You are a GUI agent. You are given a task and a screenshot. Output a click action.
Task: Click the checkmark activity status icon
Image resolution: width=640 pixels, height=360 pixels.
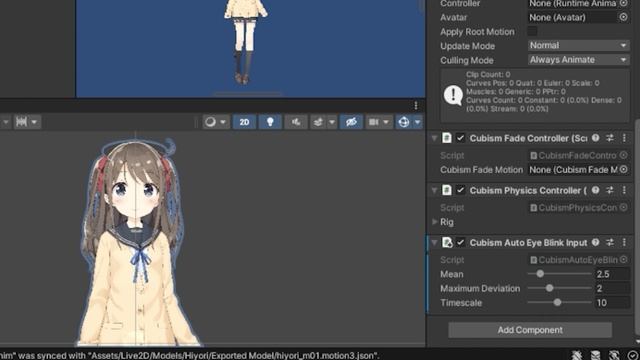[x=633, y=355]
